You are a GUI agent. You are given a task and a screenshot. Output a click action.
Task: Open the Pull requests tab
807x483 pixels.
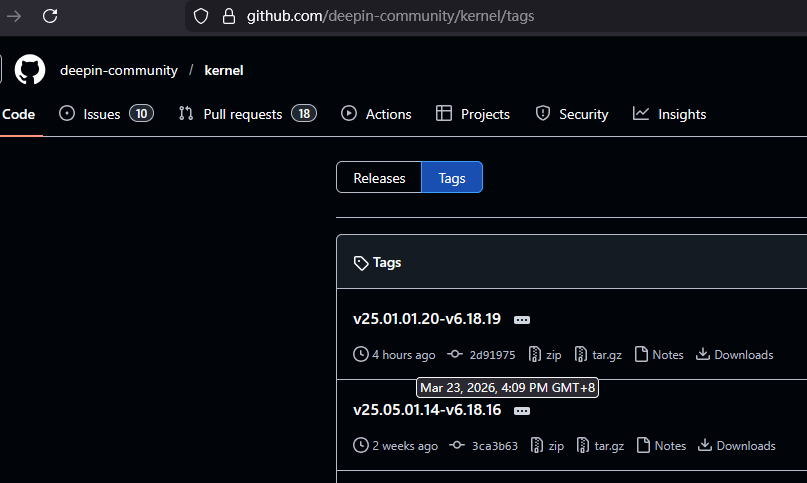coord(248,114)
